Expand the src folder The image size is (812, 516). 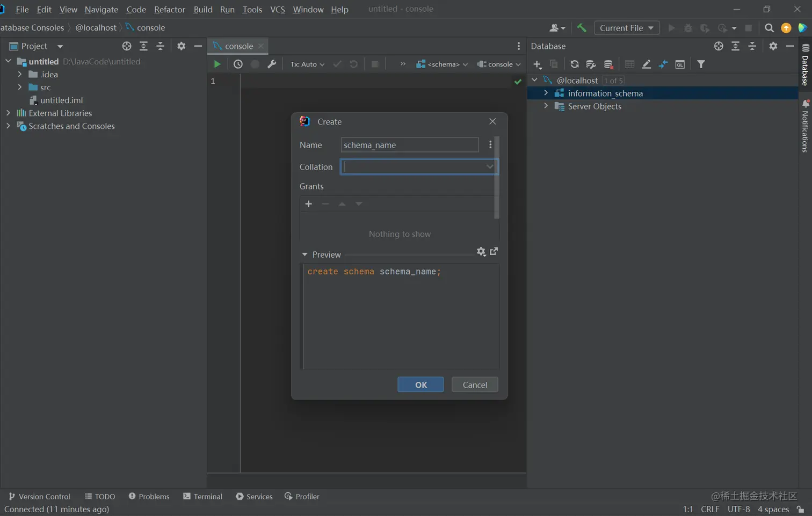[x=20, y=87]
